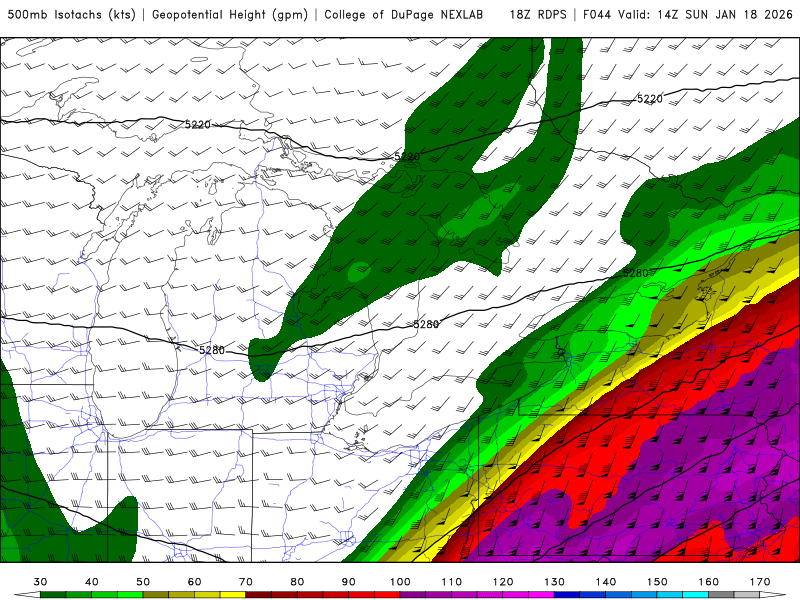Click the 'Geopotential Height (gpm)' header text

(x=230, y=15)
